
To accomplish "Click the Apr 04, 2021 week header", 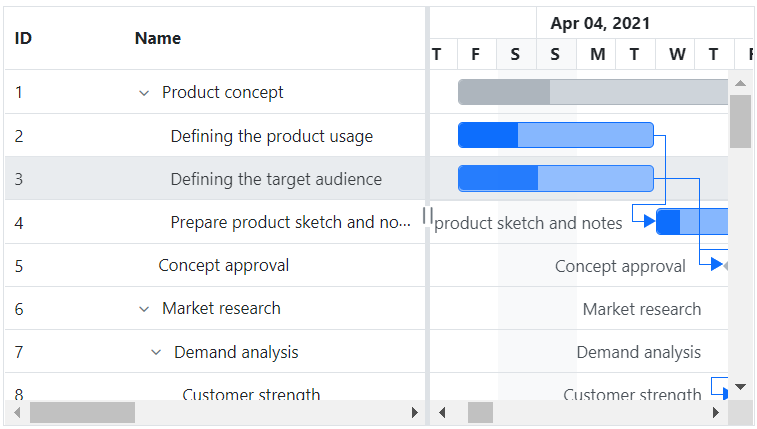I will point(600,23).
